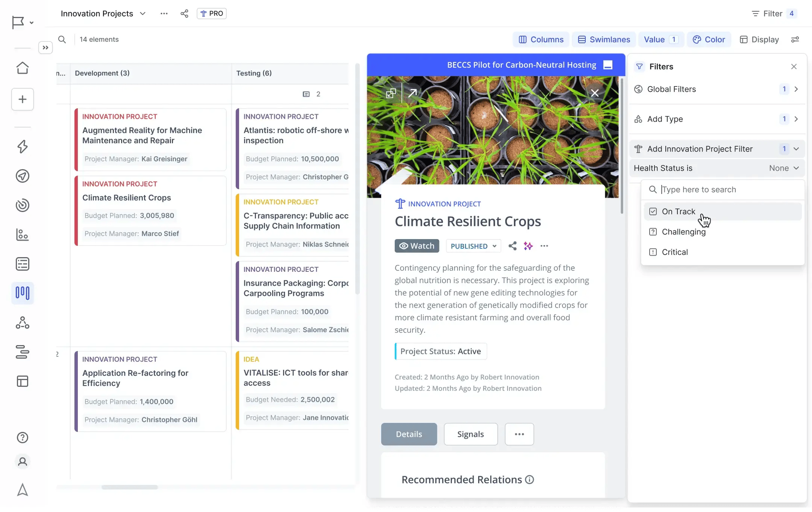Open Application Re-factoring for Efficiency card

point(150,391)
